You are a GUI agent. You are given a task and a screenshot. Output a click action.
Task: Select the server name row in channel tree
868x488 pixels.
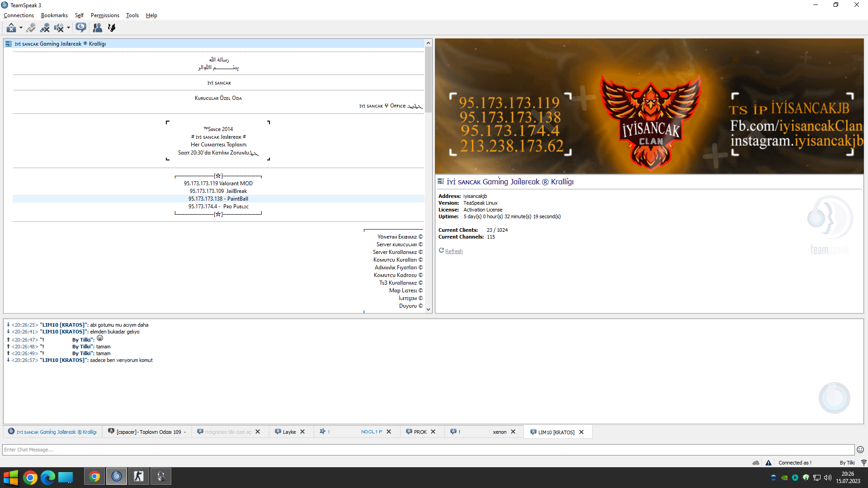214,44
